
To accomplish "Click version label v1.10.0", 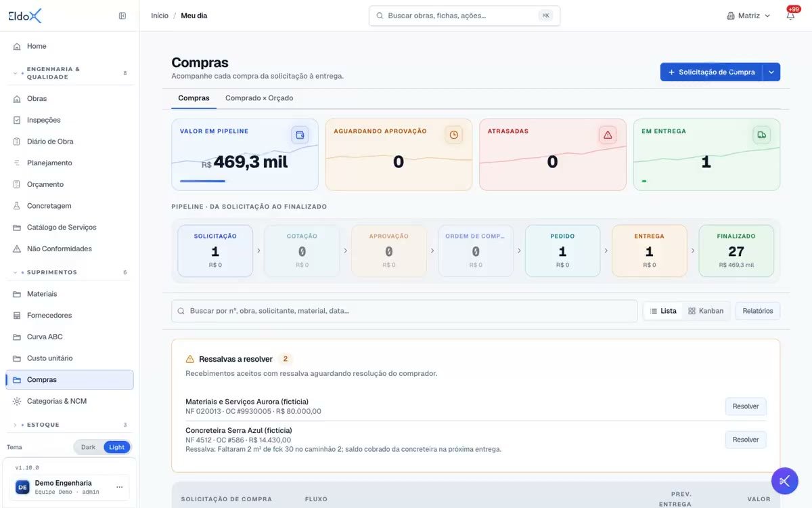I will pos(27,468).
